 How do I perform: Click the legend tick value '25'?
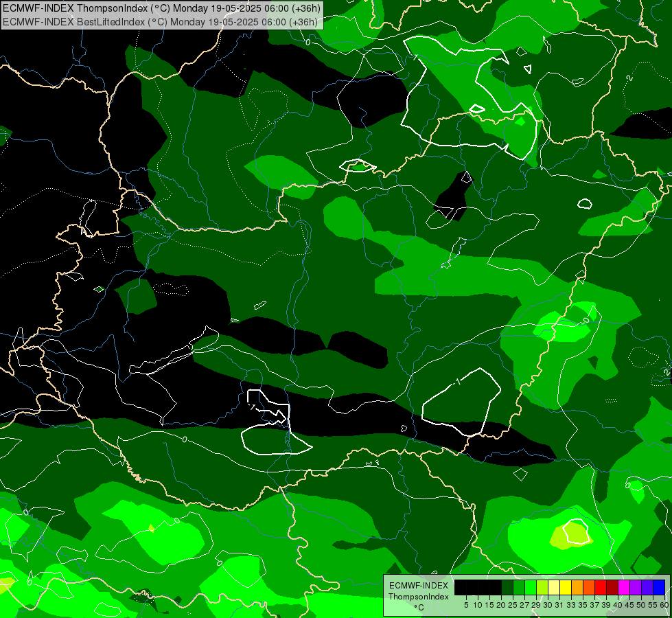tap(513, 605)
